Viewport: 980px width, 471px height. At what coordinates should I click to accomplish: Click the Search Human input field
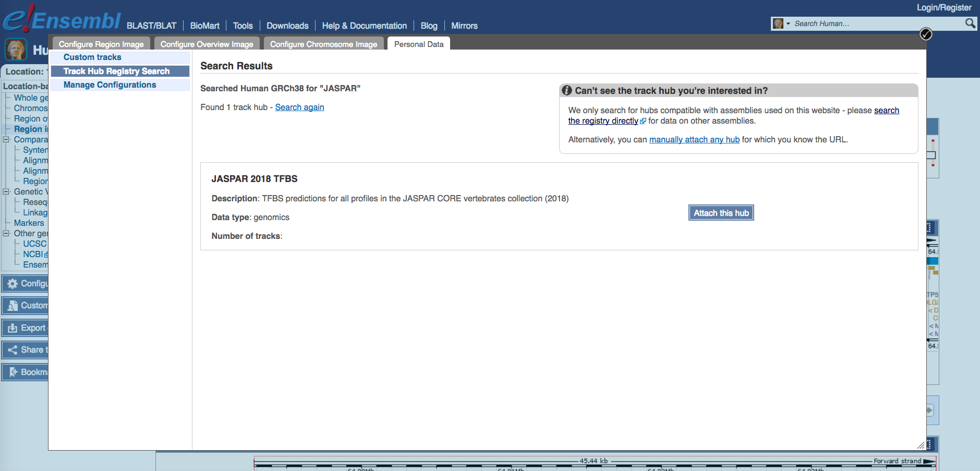[x=876, y=24]
